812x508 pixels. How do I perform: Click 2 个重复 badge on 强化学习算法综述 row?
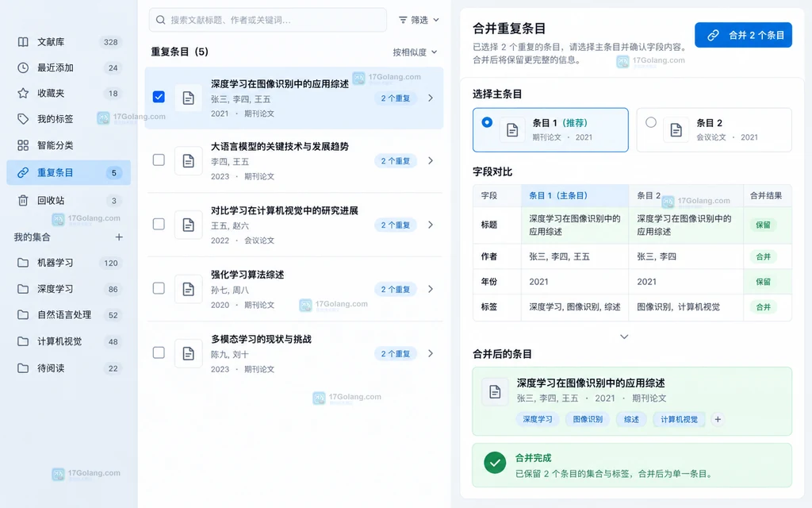[x=396, y=289]
